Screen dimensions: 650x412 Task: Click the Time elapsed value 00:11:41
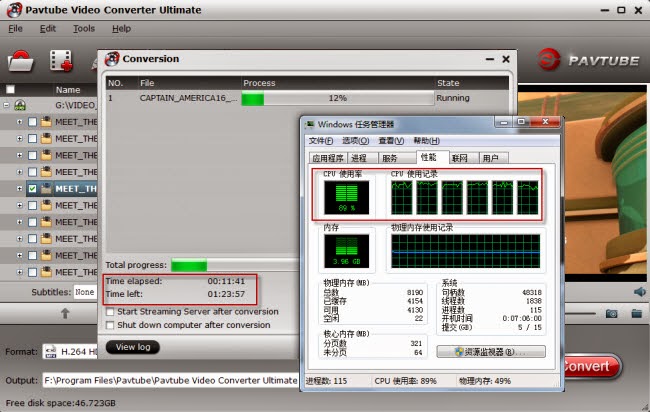click(226, 281)
